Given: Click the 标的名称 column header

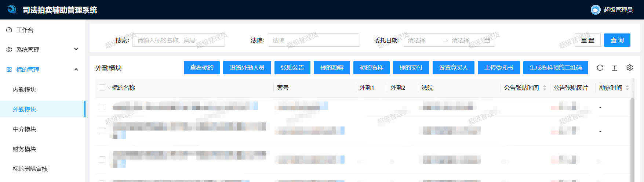Looking at the screenshot, I should (x=124, y=88).
